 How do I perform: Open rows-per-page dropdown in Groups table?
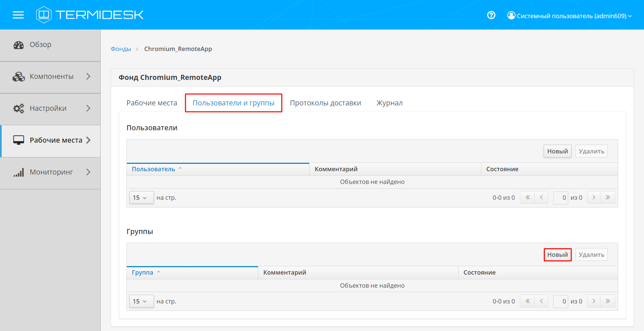point(141,301)
